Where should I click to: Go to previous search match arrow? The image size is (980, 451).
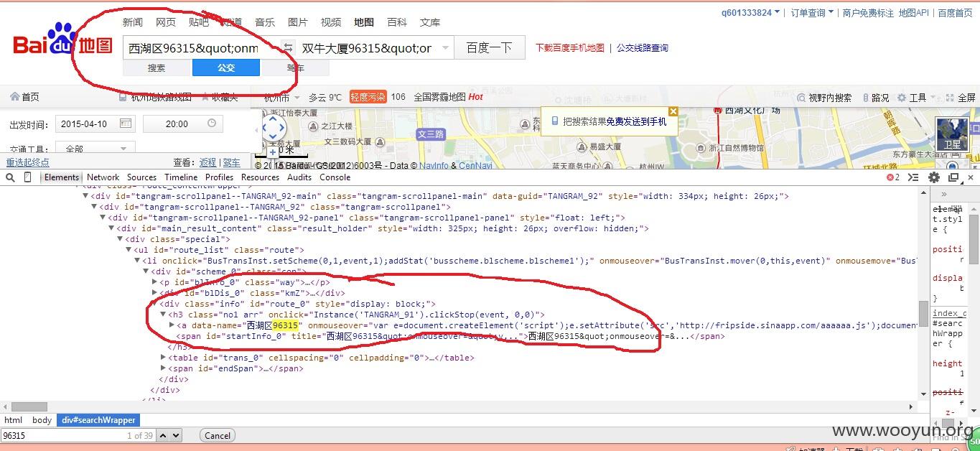coord(163,435)
